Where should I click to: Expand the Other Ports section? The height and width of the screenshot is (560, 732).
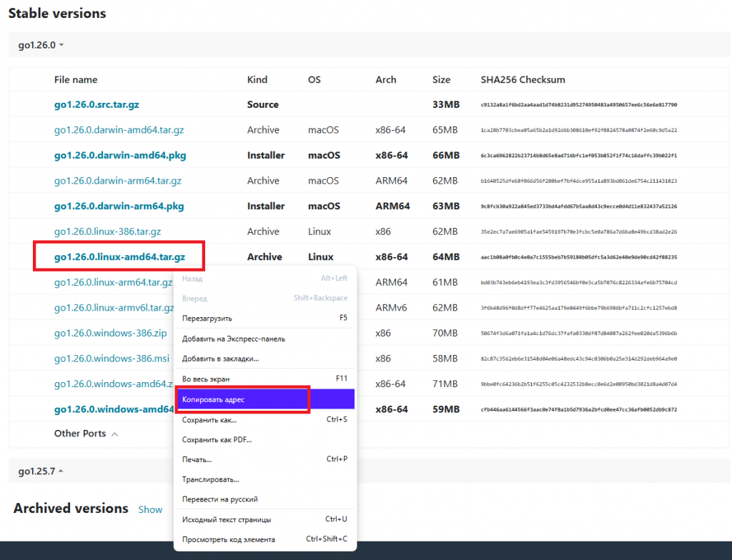coord(86,434)
